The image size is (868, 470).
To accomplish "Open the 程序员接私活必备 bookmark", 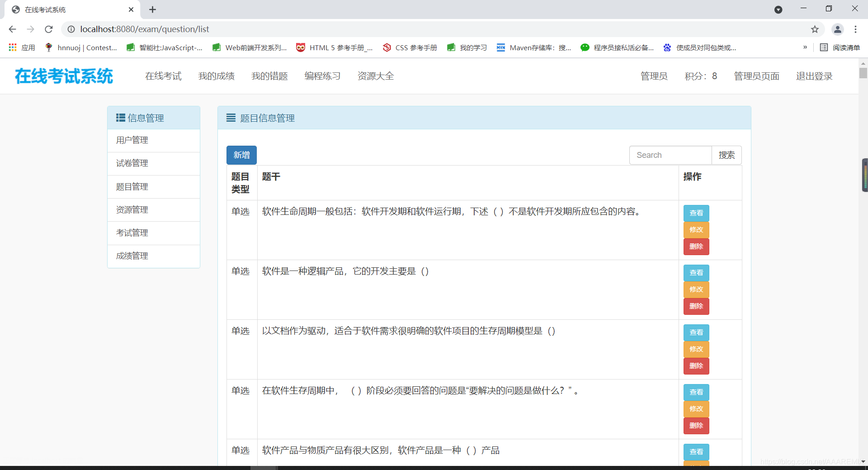I will click(618, 47).
